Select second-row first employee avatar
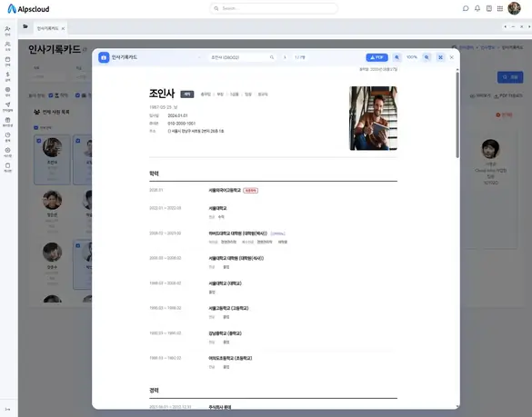Image resolution: width=532 pixels, height=417 pixels. (52, 200)
